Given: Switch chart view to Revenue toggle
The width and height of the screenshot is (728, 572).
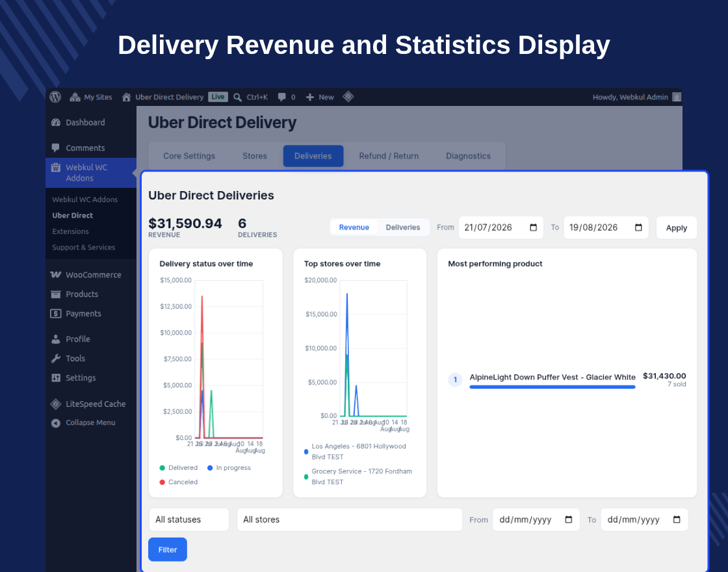Looking at the screenshot, I should 354,227.
